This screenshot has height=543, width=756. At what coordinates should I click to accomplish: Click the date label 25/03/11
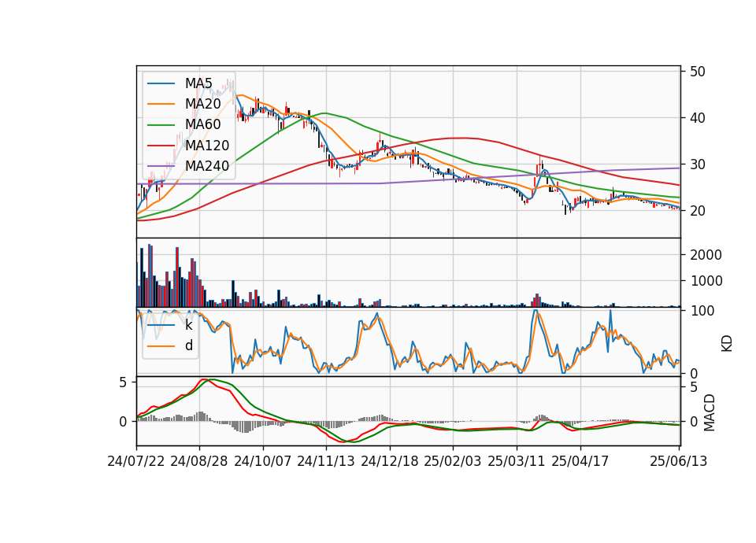point(517,461)
